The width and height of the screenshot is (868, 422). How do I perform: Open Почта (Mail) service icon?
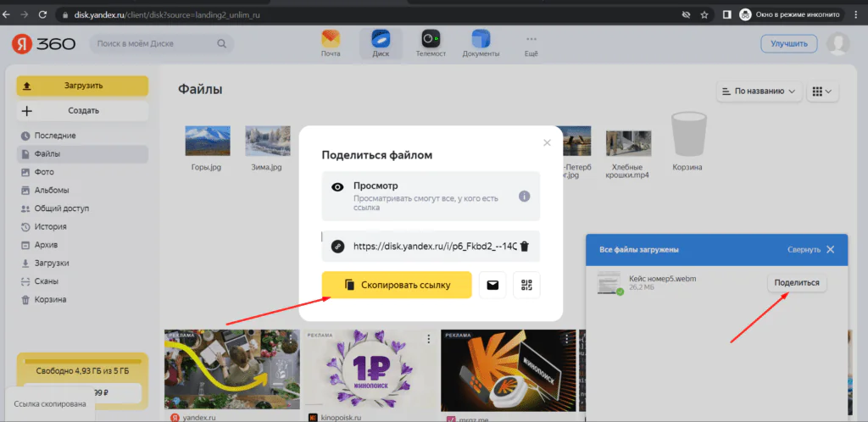pos(331,43)
